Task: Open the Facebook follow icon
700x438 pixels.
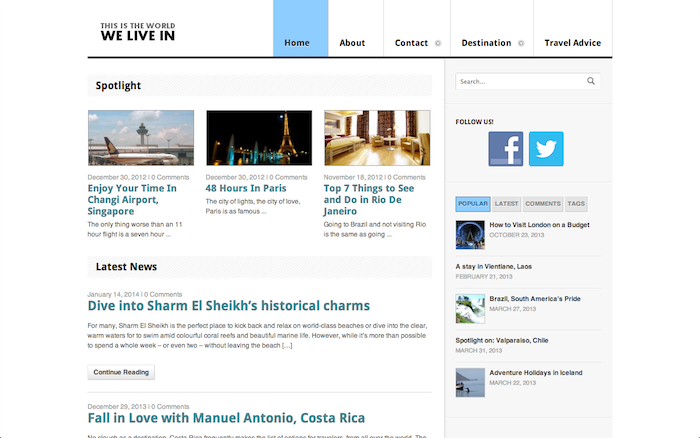Action: pos(505,149)
